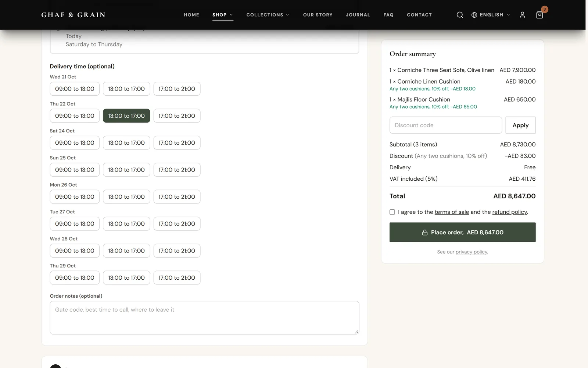This screenshot has width=588, height=368.
Task: Expand the Shop menu chevron
Action: pos(231,15)
